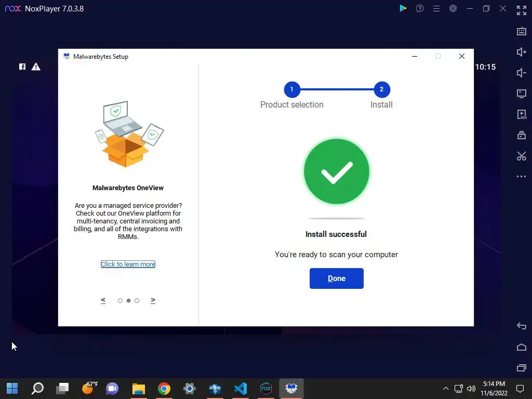Open NoxPlayer hamburger menu

point(436,8)
